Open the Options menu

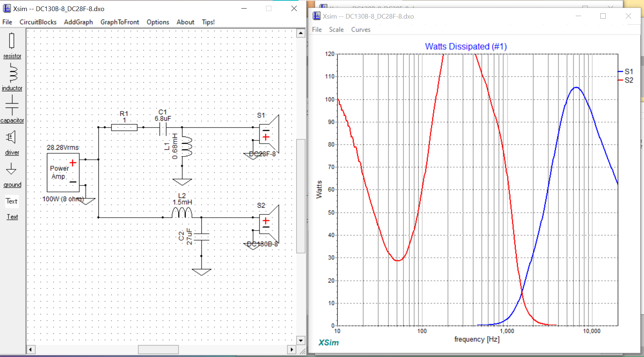pos(158,22)
